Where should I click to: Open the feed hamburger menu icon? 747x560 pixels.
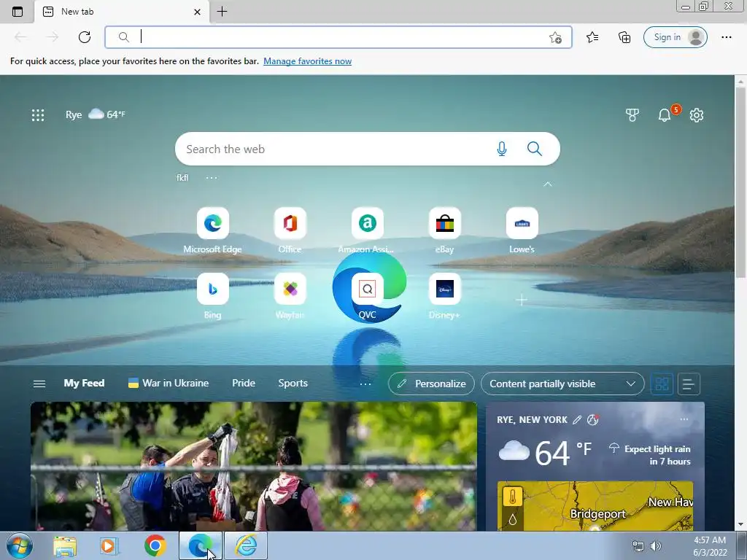point(39,384)
